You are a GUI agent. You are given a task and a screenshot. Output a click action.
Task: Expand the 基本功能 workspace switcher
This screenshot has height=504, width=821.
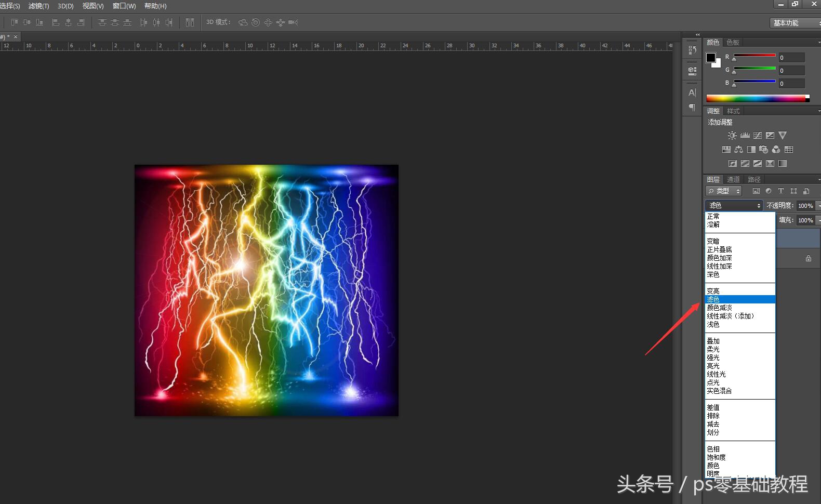[794, 23]
